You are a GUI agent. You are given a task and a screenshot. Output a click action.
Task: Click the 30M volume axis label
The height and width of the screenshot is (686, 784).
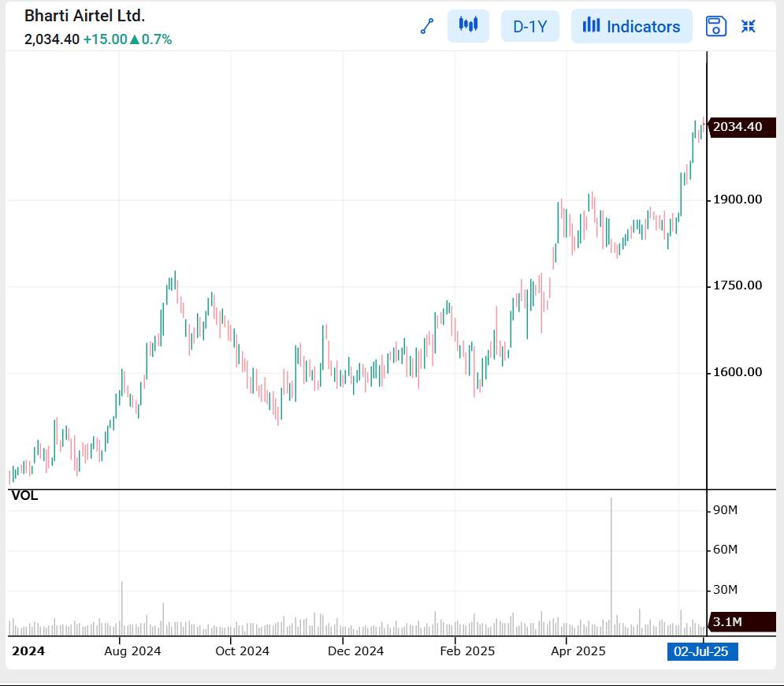[725, 590]
